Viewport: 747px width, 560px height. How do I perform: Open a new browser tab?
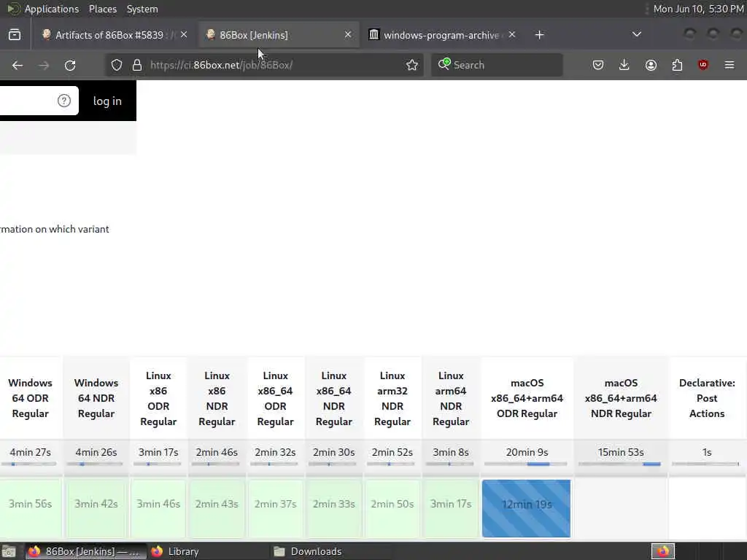539,35
